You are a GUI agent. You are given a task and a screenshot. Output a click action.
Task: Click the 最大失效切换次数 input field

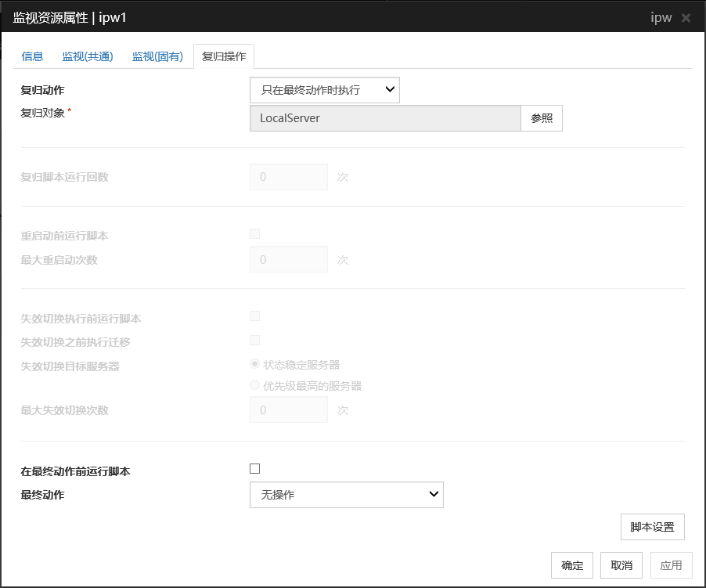(289, 410)
